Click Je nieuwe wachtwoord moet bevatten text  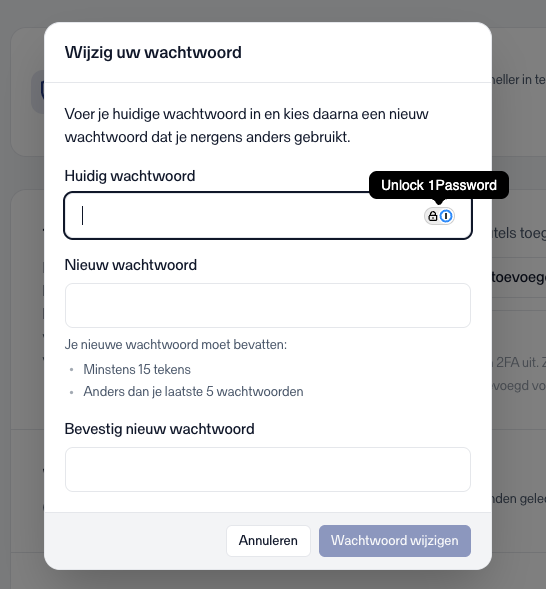pos(176,344)
